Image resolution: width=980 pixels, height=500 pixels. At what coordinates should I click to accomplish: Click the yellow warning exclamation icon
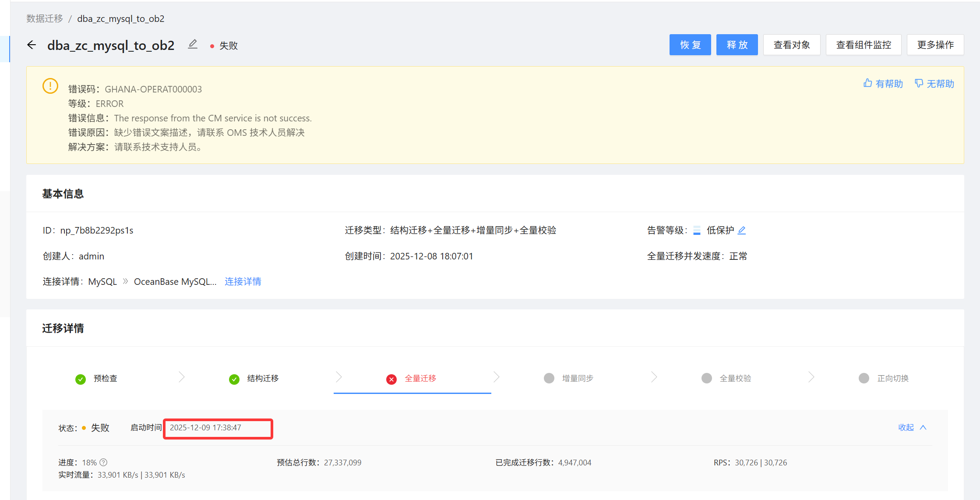coord(50,86)
